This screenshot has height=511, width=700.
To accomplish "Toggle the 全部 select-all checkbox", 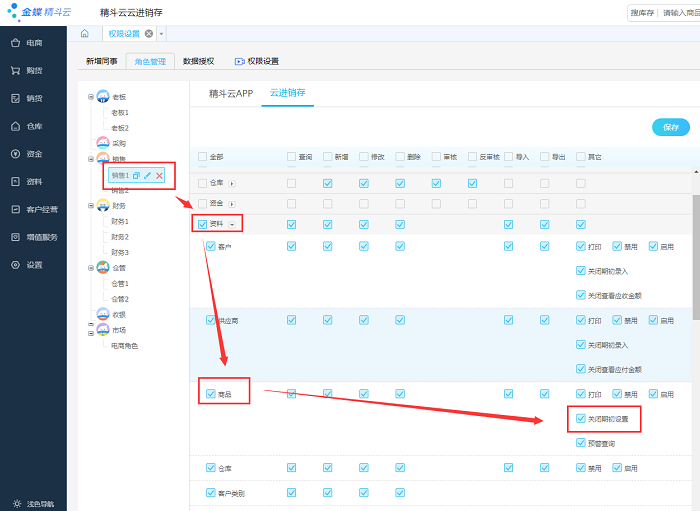I will 203,157.
